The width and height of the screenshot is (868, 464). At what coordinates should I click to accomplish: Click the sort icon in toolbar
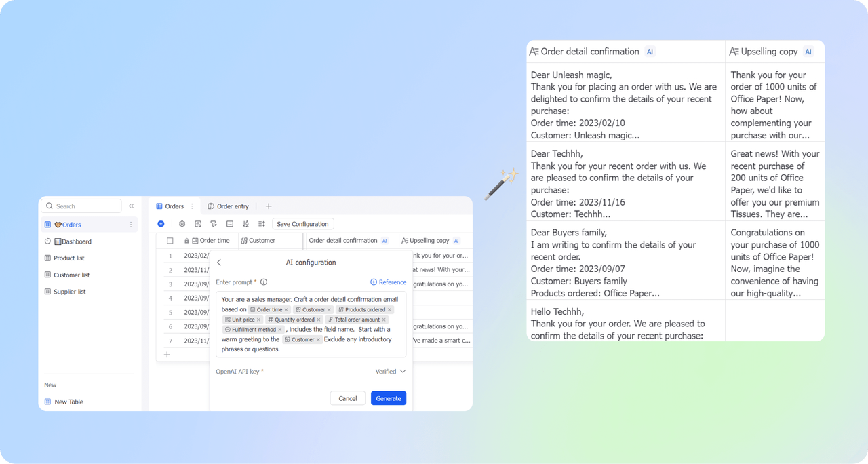click(x=245, y=224)
